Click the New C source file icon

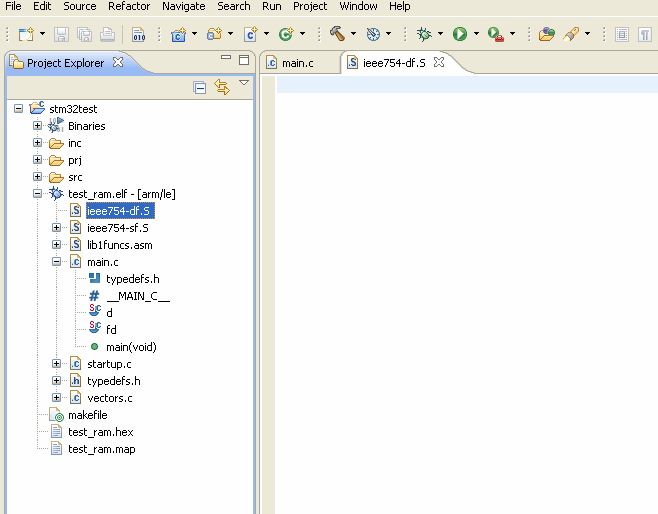point(251,34)
